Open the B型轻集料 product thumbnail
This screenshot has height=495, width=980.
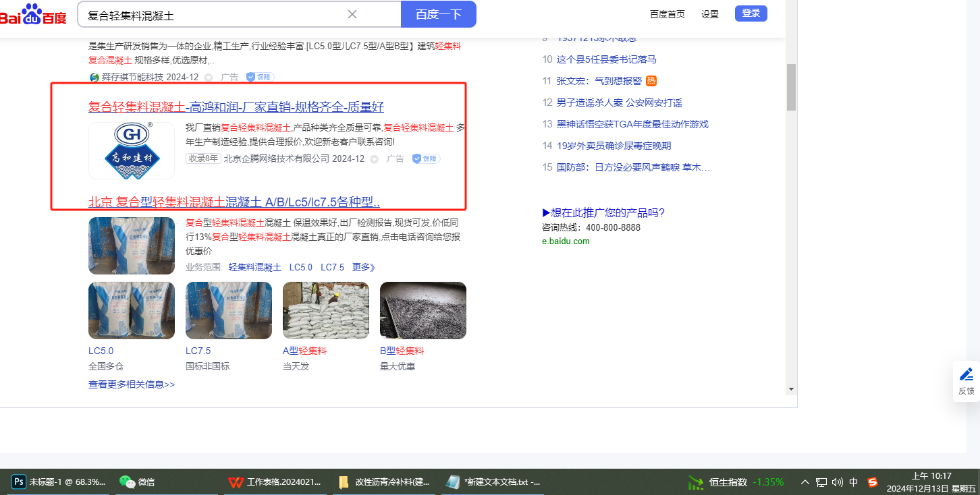(423, 310)
